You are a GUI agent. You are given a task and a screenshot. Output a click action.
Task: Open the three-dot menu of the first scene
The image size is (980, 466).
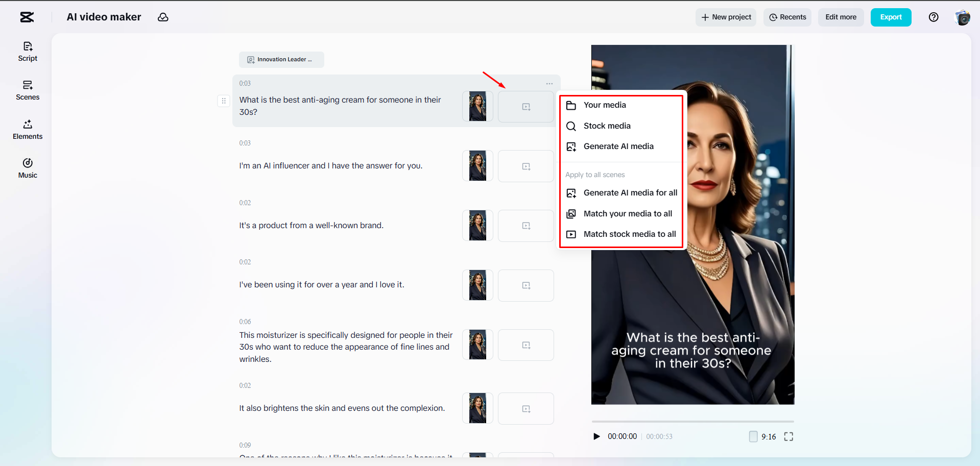tap(549, 84)
